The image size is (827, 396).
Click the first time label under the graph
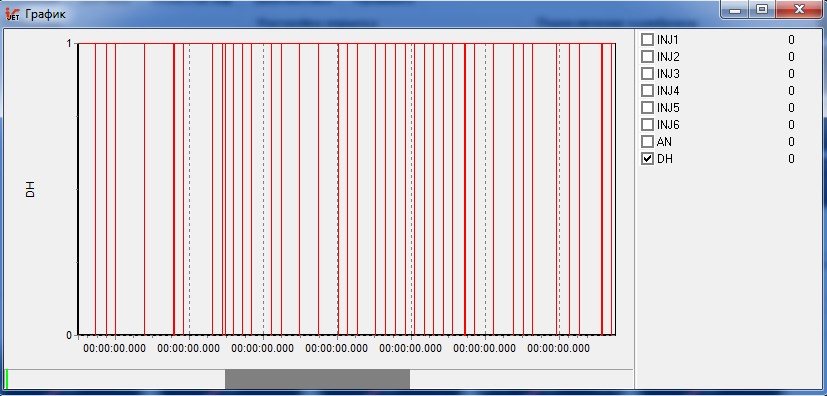click(x=114, y=349)
